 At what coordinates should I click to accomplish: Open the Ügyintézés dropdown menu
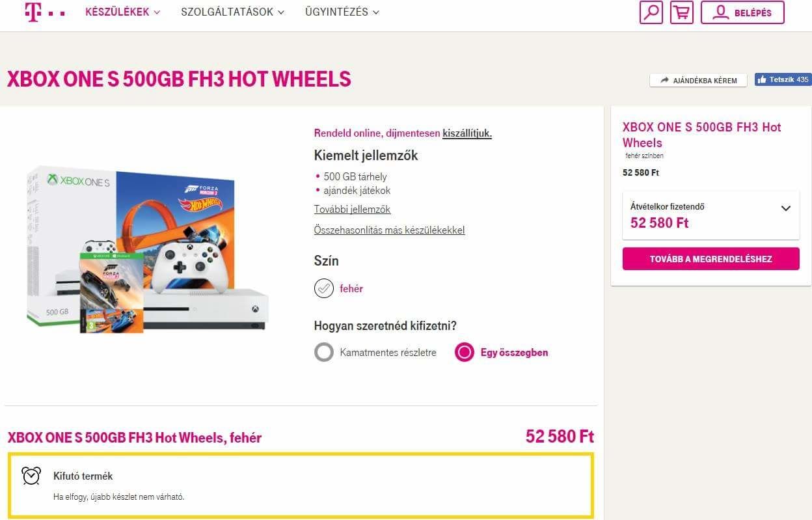[342, 12]
